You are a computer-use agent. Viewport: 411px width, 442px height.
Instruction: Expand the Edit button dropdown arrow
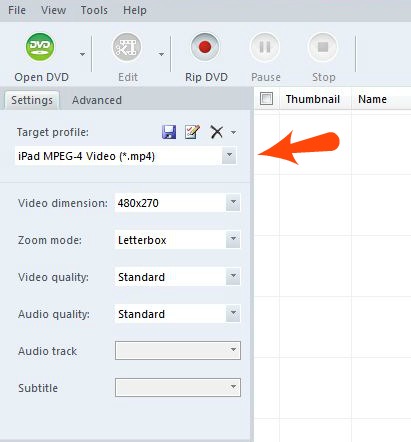(161, 54)
